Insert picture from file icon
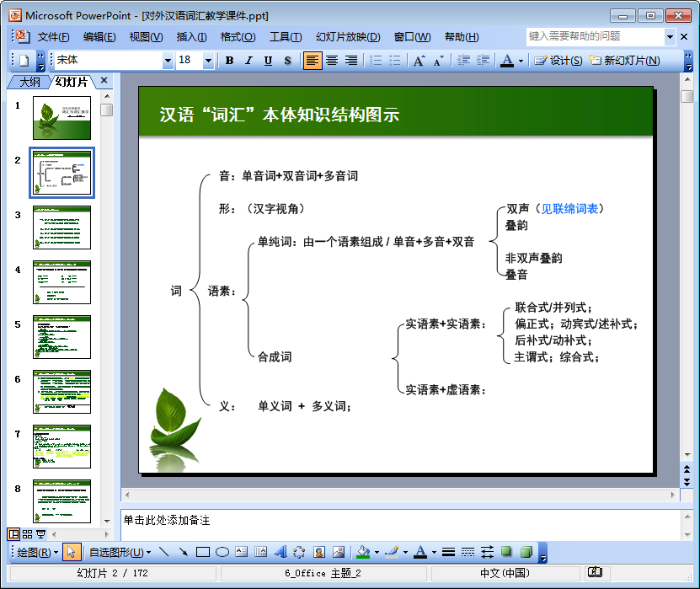This screenshot has width=700, height=589. point(339,553)
